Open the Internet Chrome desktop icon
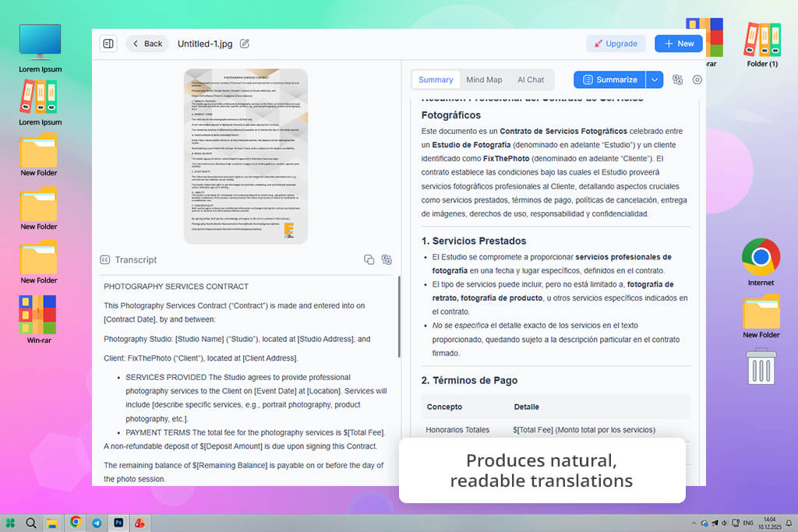The height and width of the screenshot is (532, 798). 761,262
